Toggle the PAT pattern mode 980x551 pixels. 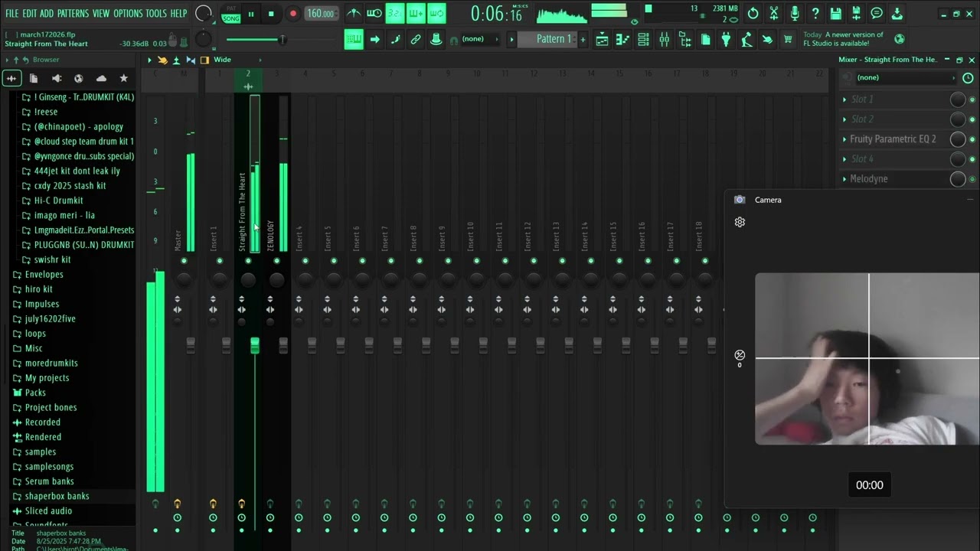pos(231,8)
